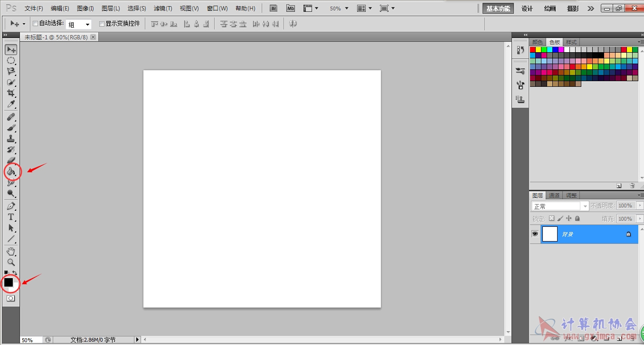Swap foreground and background colors
The image size is (644, 345).
pos(15,272)
